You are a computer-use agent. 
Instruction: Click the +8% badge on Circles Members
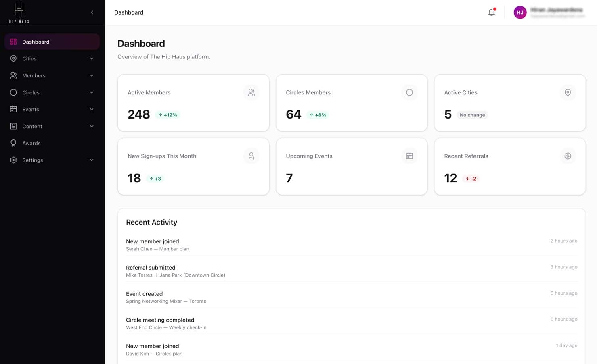coord(318,115)
